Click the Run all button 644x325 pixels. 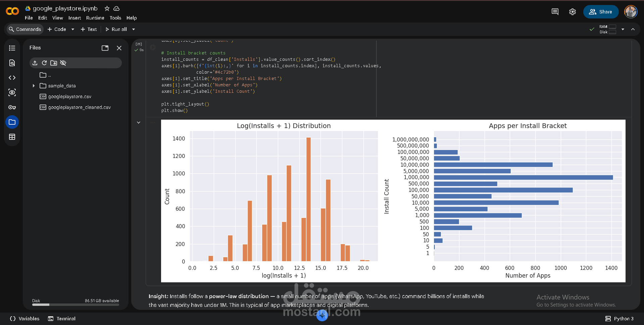pos(116,29)
